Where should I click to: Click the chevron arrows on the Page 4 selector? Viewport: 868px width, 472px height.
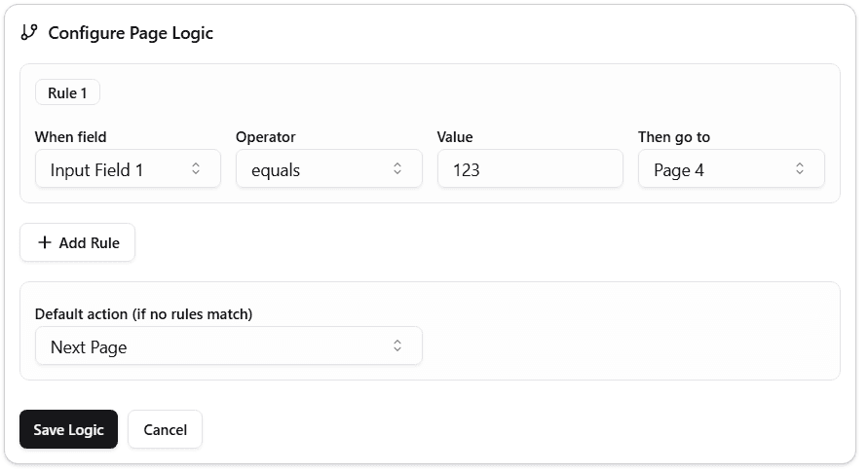pyautogui.click(x=800, y=168)
